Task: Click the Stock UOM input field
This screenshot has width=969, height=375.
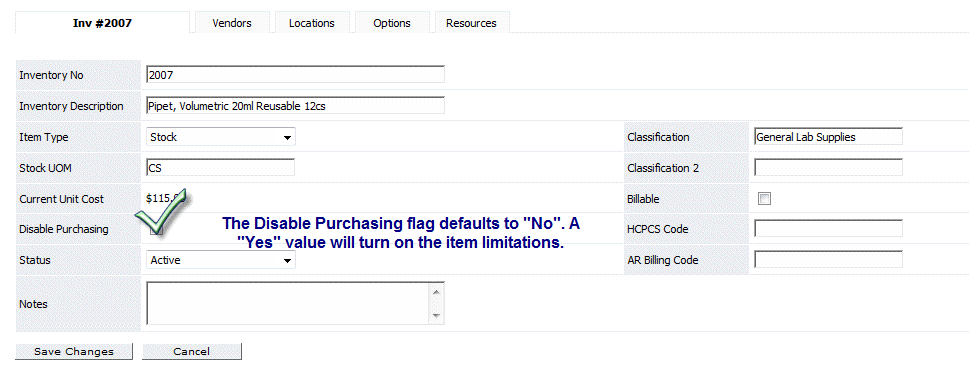Action: click(x=221, y=167)
